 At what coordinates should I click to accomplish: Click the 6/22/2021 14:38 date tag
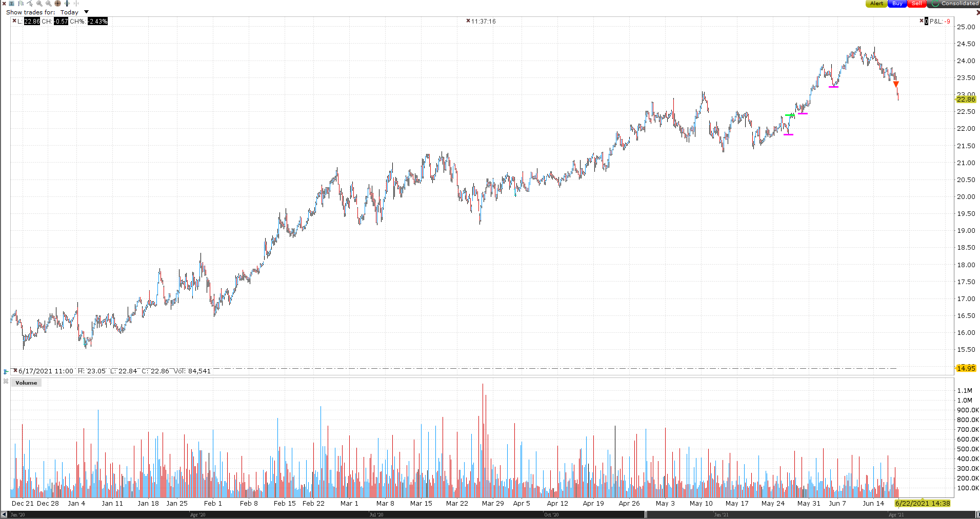coord(923,503)
